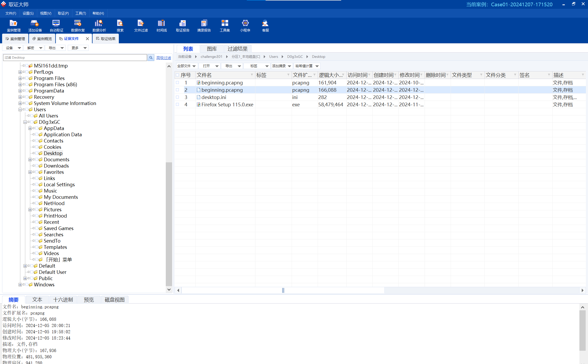
Task: Open the 案例管理 toolbar icon
Action: point(14,26)
